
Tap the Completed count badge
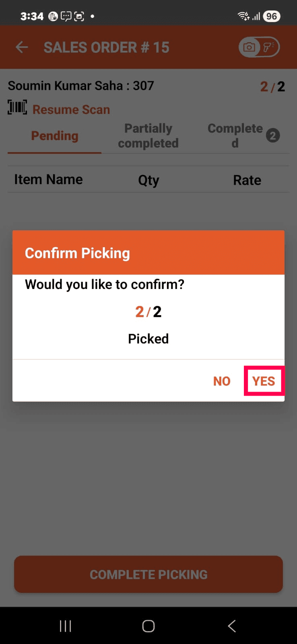273,136
